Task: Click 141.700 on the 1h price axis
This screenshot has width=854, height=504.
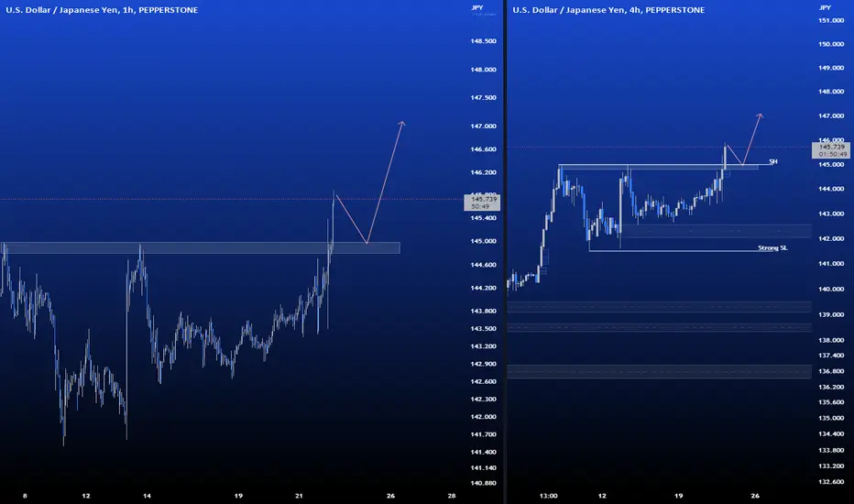Action: tap(483, 434)
